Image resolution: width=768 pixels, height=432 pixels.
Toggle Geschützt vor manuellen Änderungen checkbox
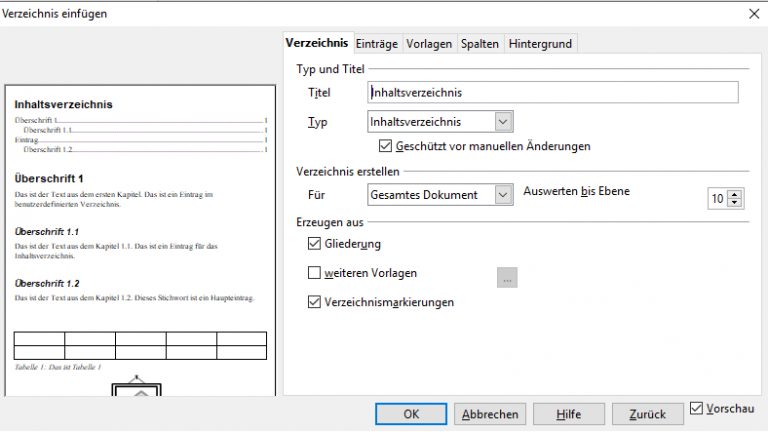385,146
